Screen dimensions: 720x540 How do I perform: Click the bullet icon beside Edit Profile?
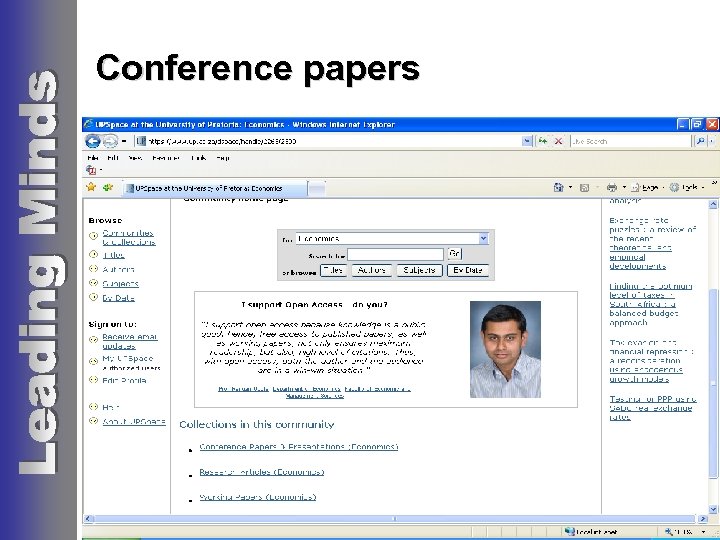pos(93,380)
